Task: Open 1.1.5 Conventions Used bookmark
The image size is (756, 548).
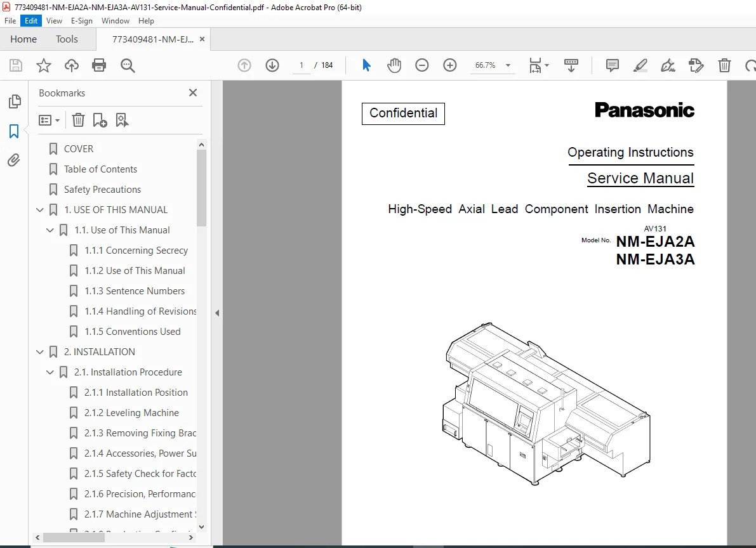Action: (133, 332)
